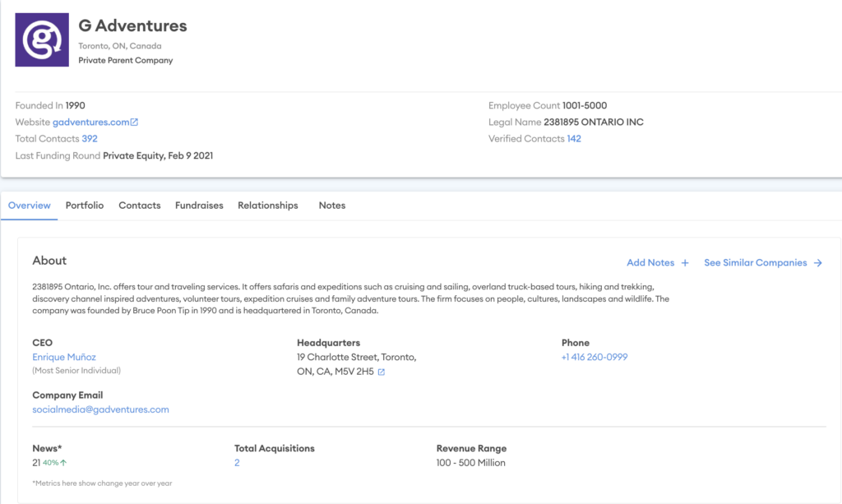Click the socialmedia@gadventures.com email link
Viewport: 842px width, 504px height.
pos(100,409)
